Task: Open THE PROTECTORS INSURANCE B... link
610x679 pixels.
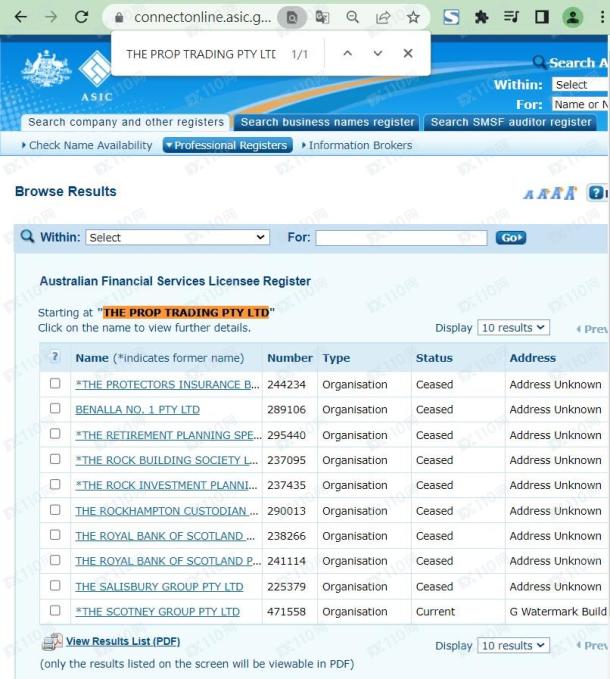Action: point(168,385)
